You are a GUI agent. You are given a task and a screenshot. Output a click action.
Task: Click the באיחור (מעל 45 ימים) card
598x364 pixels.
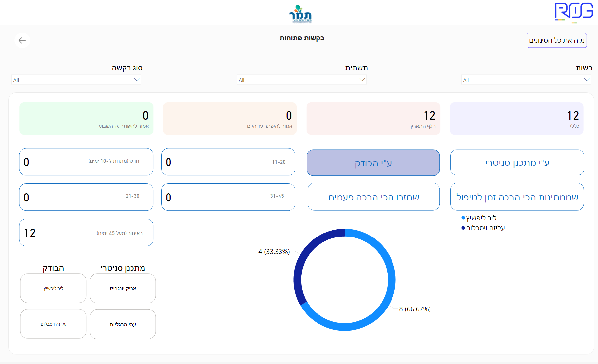[x=86, y=233]
